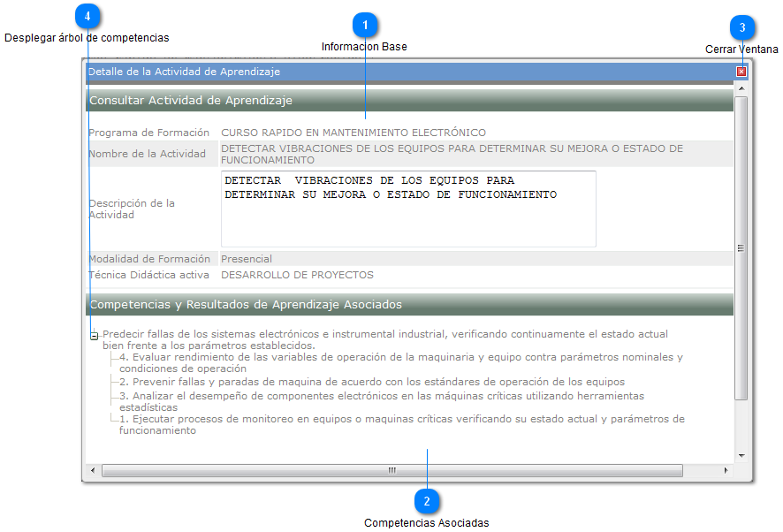The image size is (783, 532).
Task: Click the vertical scrollbar down arrow
Action: (741, 456)
